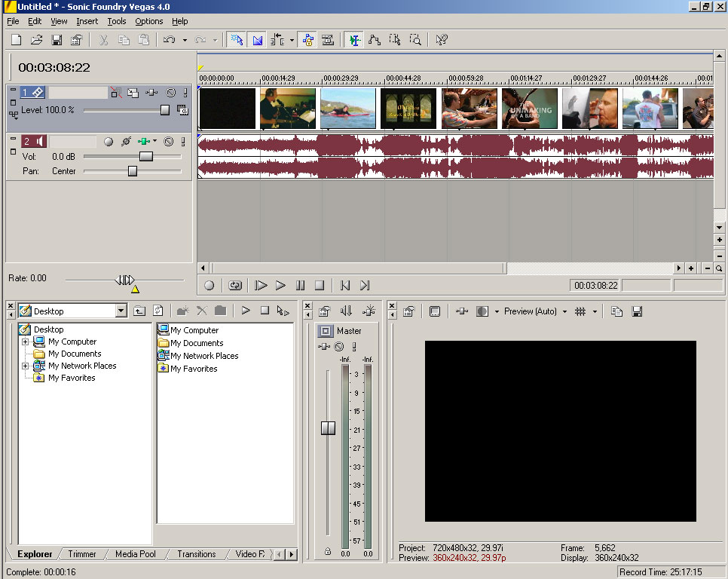Open the File menu
The image size is (728, 579).
(x=13, y=21)
